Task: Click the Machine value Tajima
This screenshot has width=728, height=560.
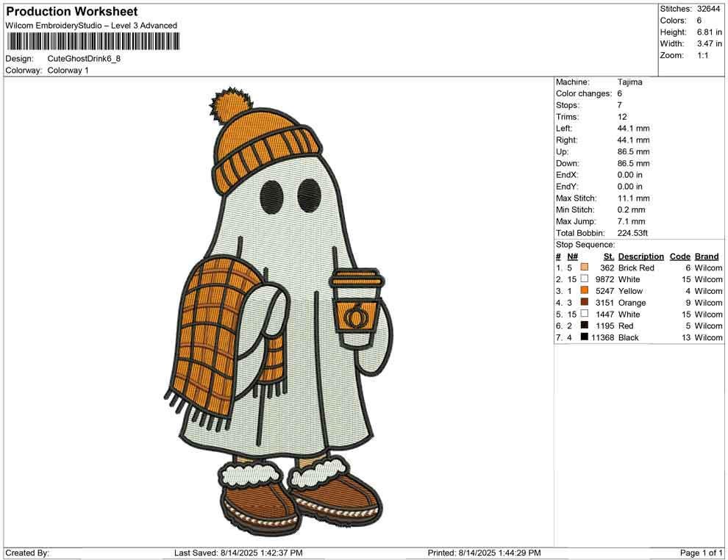Action: 629,82
